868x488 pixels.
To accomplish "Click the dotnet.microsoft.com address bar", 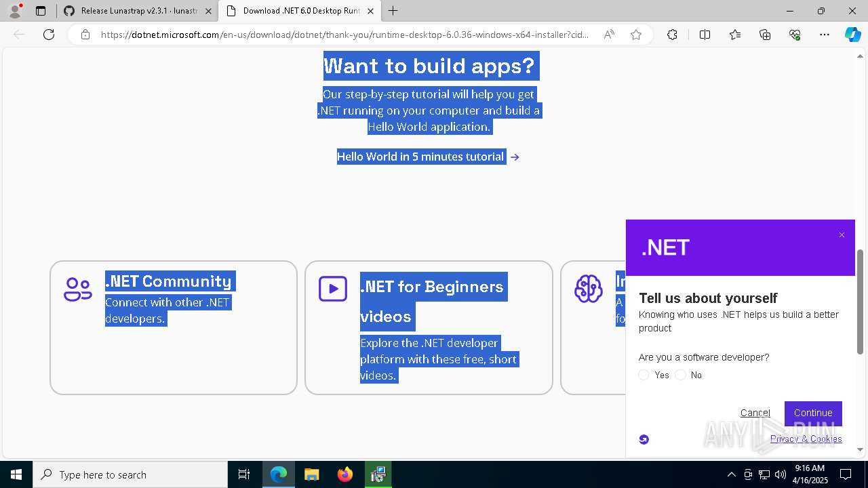I will tap(344, 35).
